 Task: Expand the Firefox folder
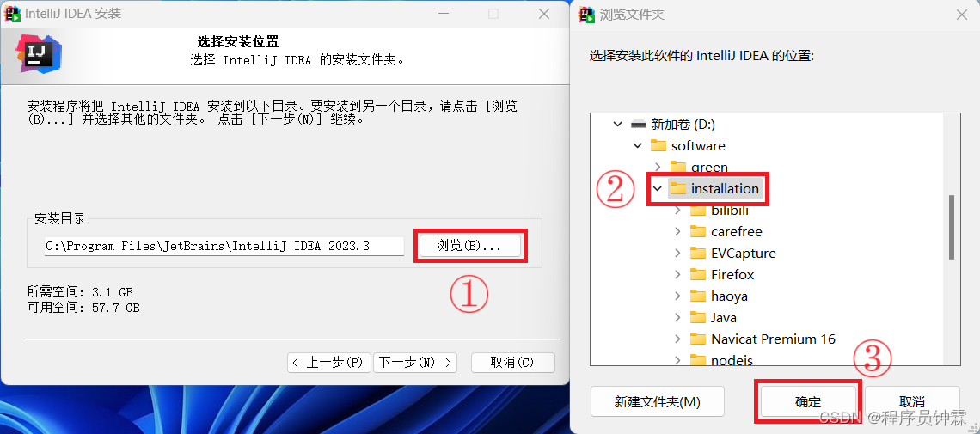click(677, 274)
